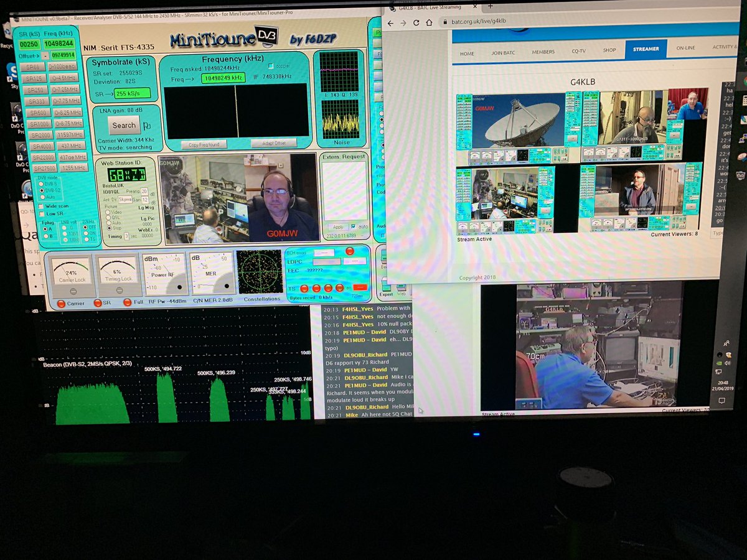Image resolution: width=747 pixels, height=560 pixels.
Task: Set 22kHz to ON
Action: [87, 233]
